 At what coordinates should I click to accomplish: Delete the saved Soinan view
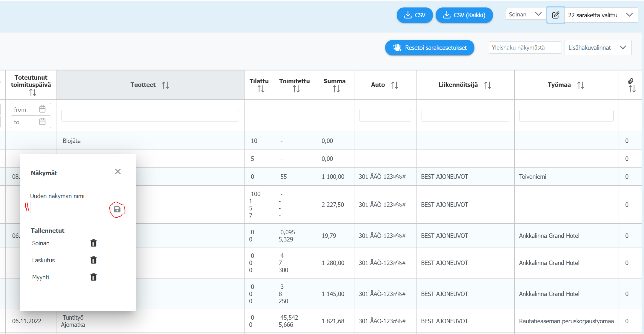93,243
